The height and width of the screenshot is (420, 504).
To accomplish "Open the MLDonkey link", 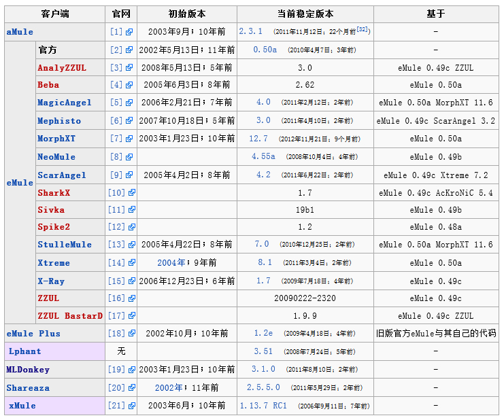I will (28, 369).
